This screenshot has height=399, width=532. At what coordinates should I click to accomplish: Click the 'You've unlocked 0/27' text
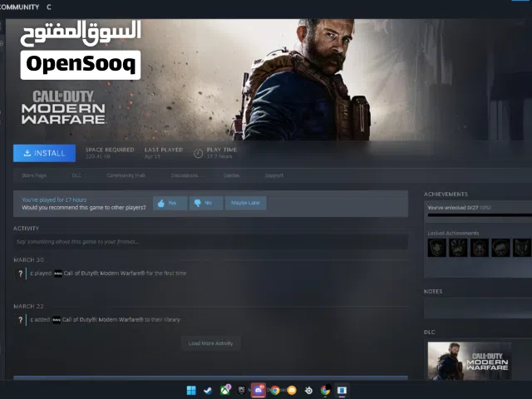[452, 207]
